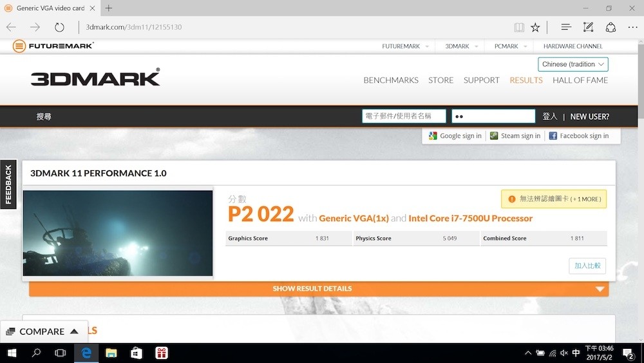Open the Edge Hub panel

(x=566, y=27)
